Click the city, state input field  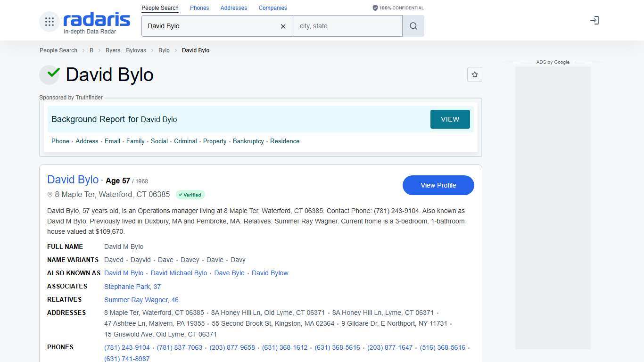[x=348, y=26]
